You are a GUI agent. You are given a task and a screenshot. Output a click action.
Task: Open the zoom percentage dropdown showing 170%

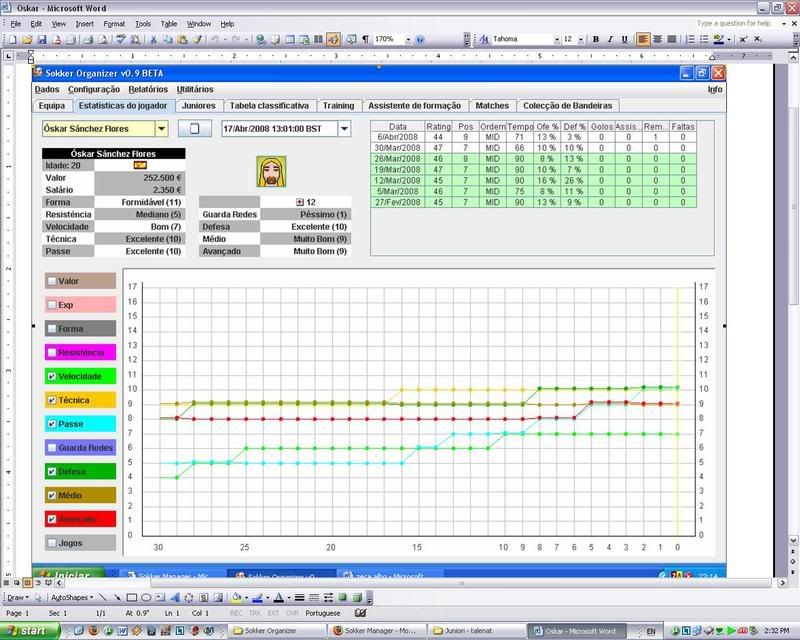(408, 39)
